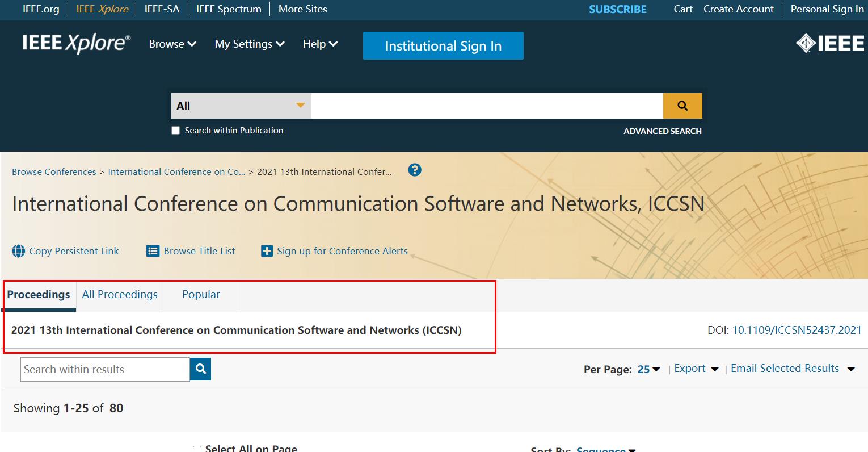
Task: Switch to the Popular tab
Action: [201, 295]
